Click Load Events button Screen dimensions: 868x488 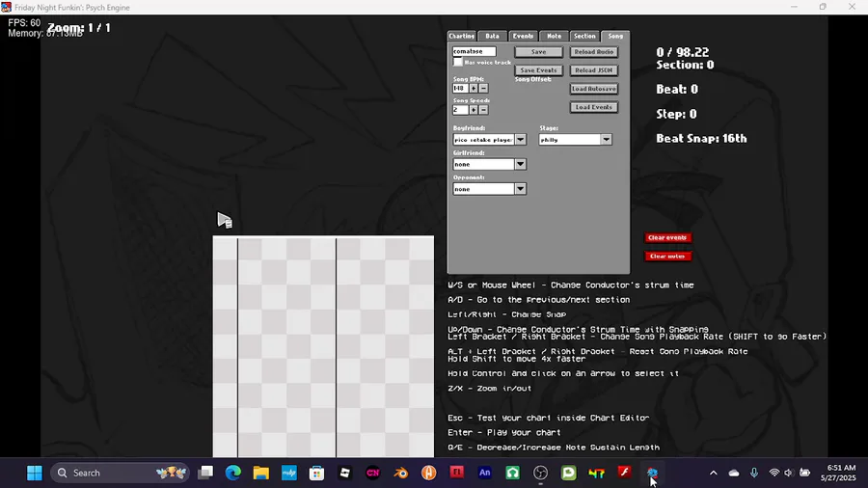(594, 107)
